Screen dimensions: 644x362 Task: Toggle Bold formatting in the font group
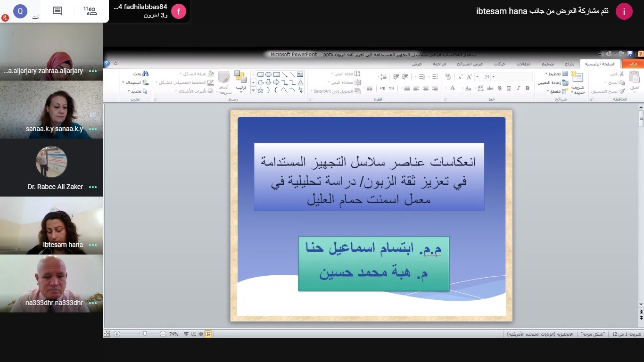(527, 88)
